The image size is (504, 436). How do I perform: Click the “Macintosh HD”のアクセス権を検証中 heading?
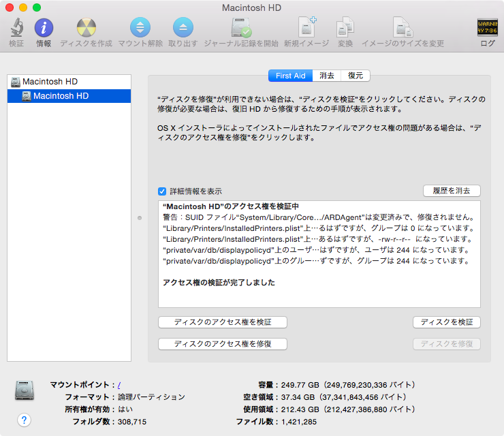(x=231, y=206)
